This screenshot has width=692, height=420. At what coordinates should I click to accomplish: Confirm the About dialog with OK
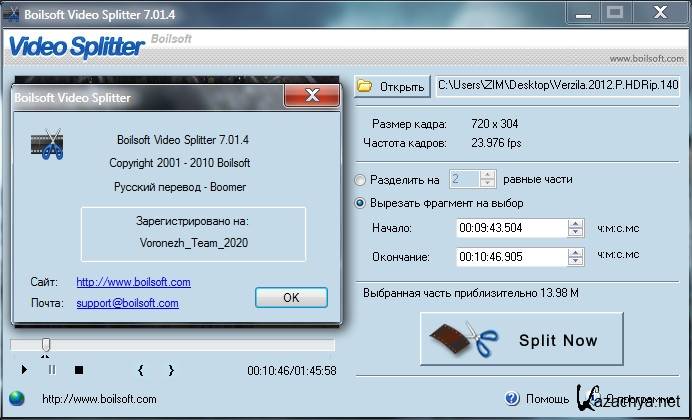coord(291,297)
